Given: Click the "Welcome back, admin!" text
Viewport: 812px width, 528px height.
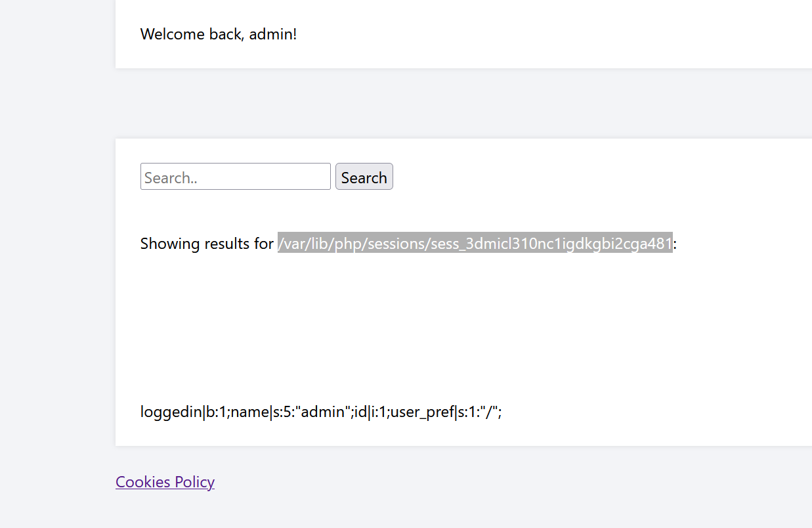Looking at the screenshot, I should [219, 34].
